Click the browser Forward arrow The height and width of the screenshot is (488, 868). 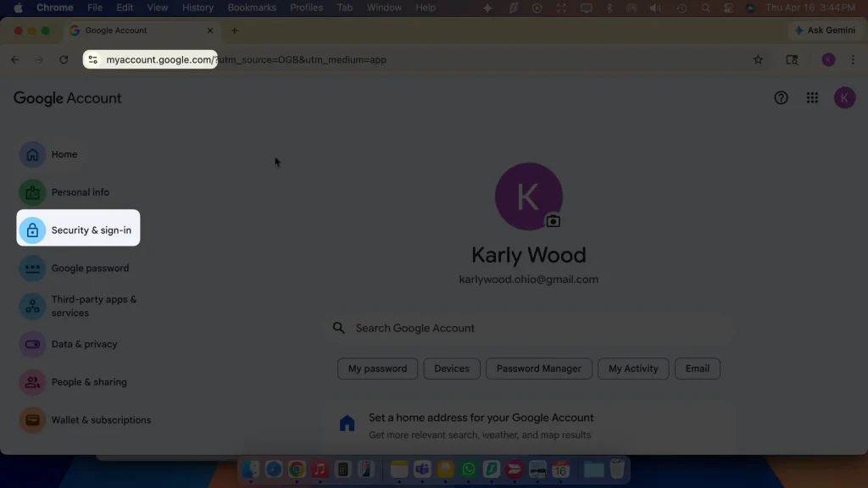click(39, 60)
